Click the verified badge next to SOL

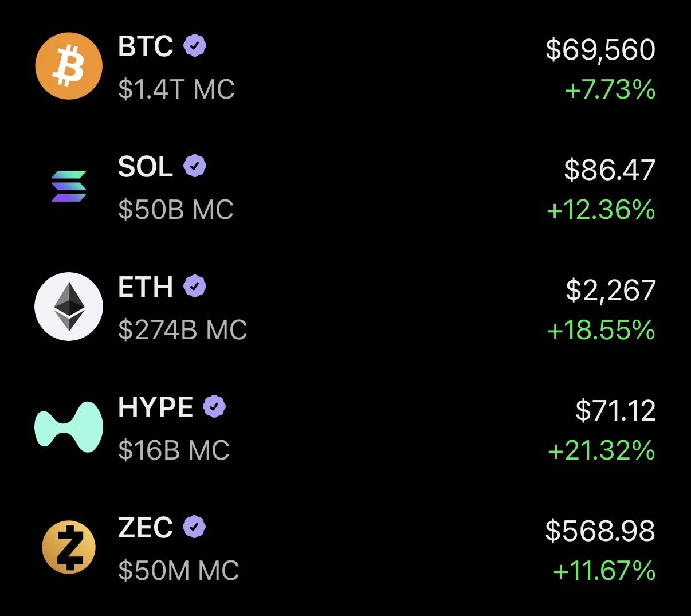pyautogui.click(x=195, y=166)
